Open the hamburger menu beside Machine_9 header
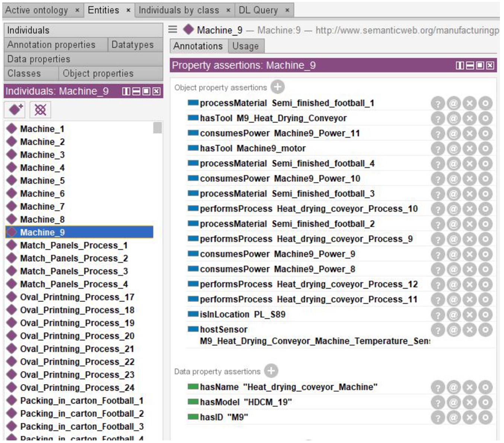This screenshot has width=504, height=443. coord(173,29)
